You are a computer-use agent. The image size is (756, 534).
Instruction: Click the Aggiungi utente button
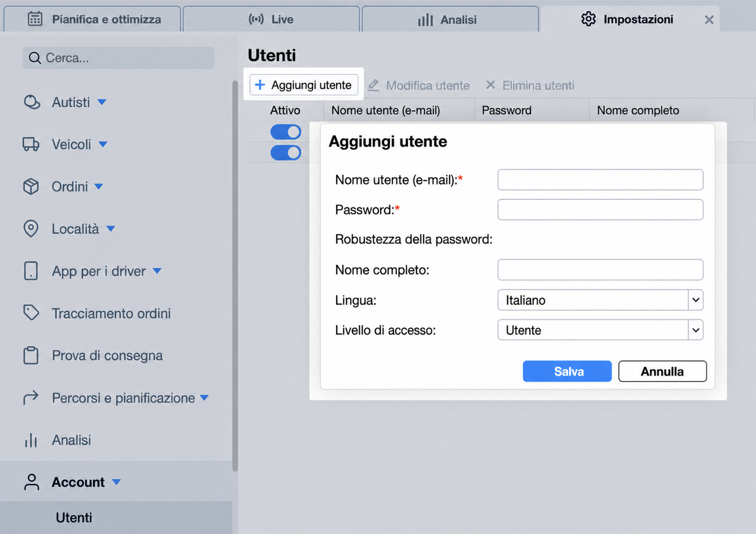[x=304, y=85]
